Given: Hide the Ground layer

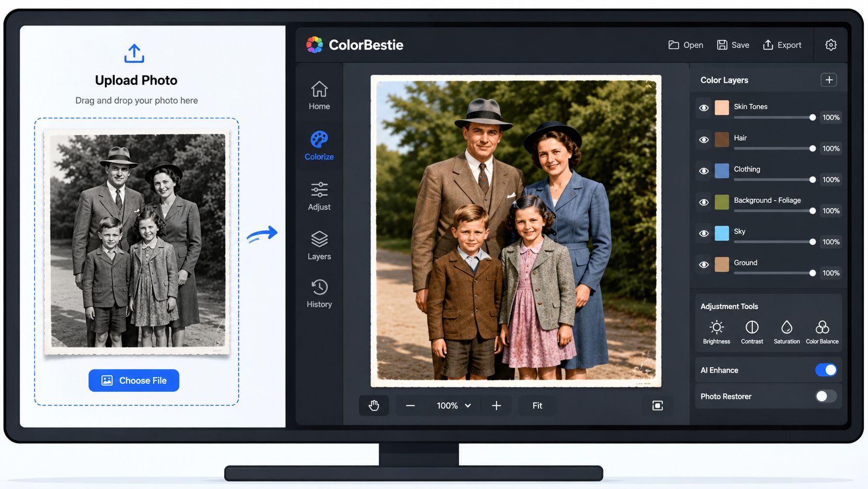Looking at the screenshot, I should 703,264.
